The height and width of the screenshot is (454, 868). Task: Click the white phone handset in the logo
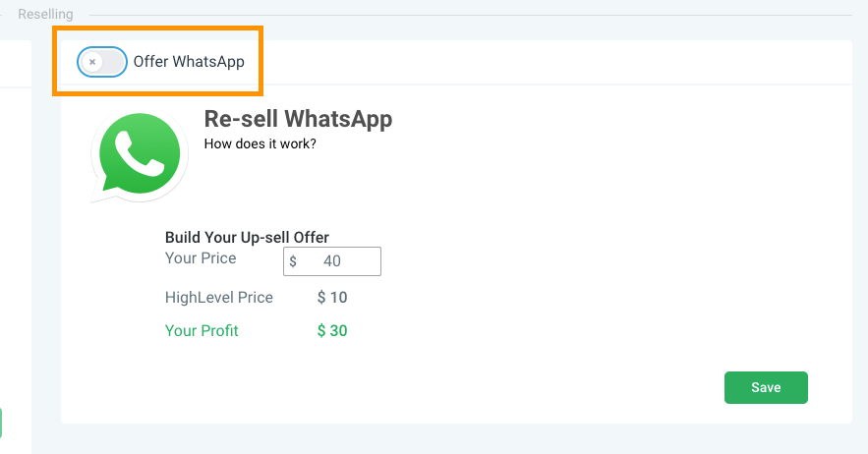click(x=139, y=153)
